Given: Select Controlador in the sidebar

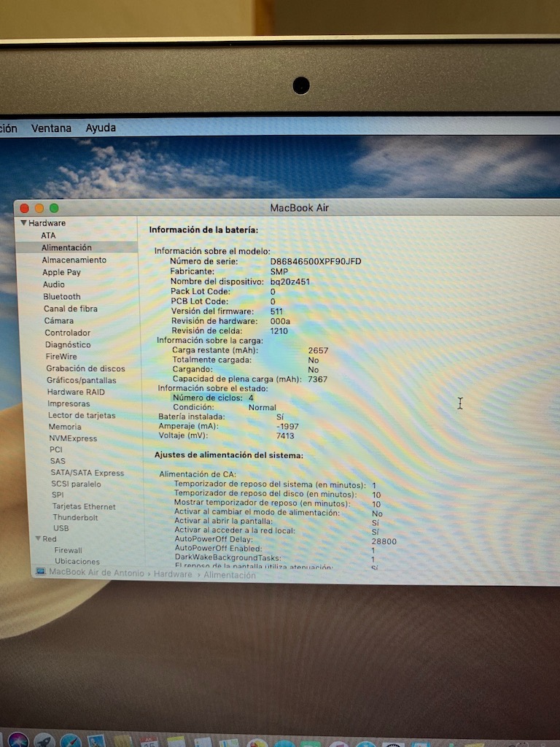Looking at the screenshot, I should (67, 333).
